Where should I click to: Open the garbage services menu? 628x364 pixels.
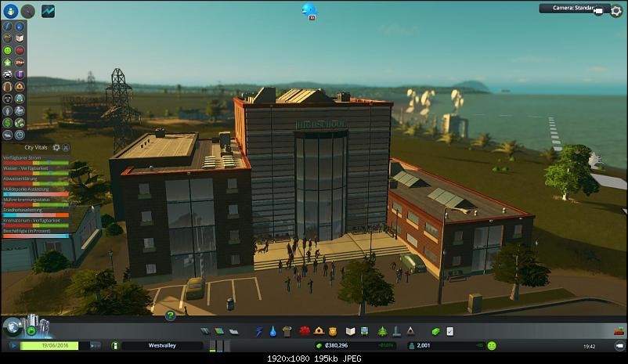pos(287,331)
